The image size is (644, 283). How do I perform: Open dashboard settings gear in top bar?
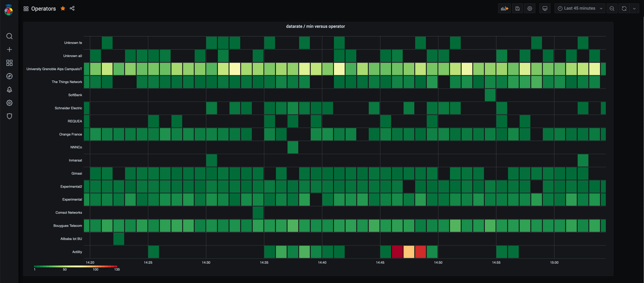click(x=530, y=9)
